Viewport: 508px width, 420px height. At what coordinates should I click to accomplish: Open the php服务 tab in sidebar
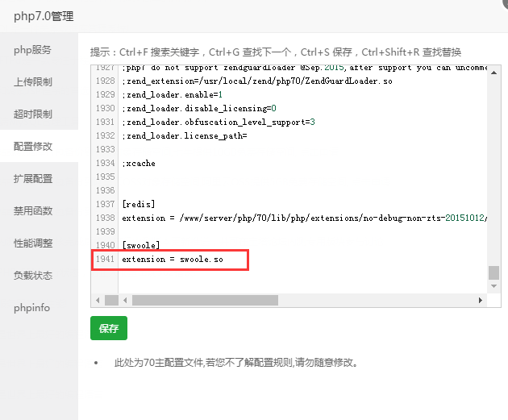click(x=32, y=50)
